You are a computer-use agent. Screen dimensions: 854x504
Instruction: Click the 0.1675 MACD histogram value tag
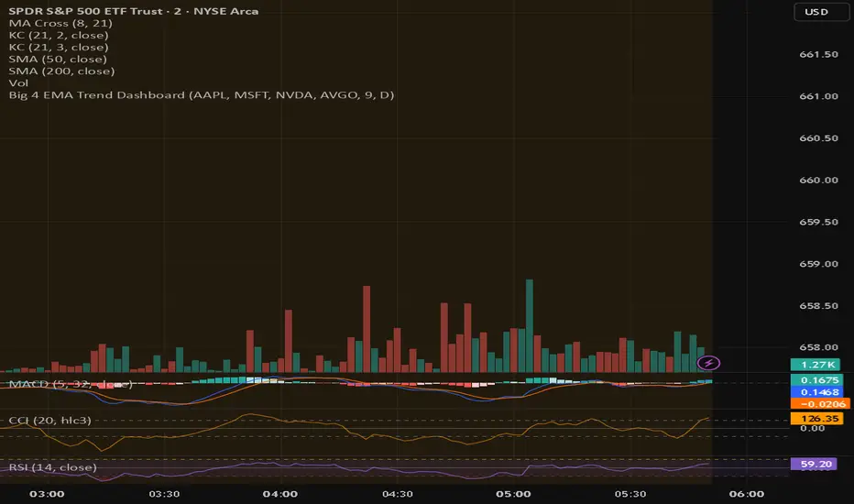(x=816, y=379)
